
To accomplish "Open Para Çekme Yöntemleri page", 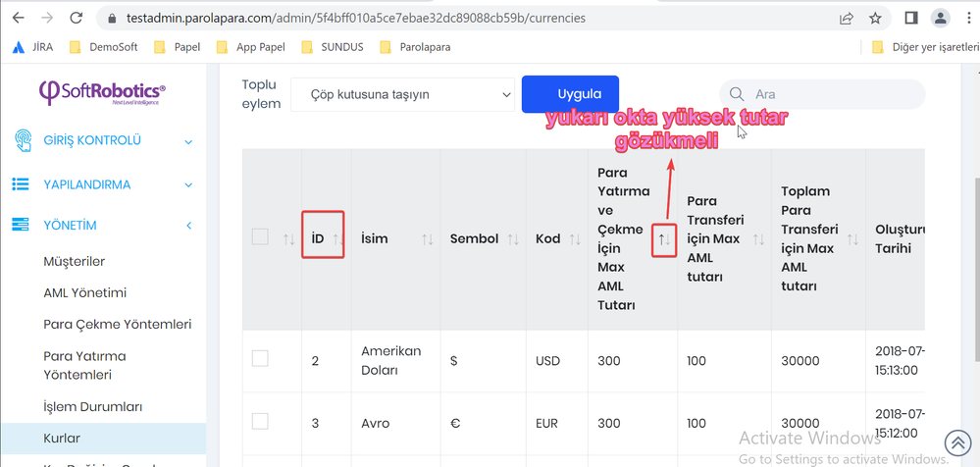I will (118, 325).
